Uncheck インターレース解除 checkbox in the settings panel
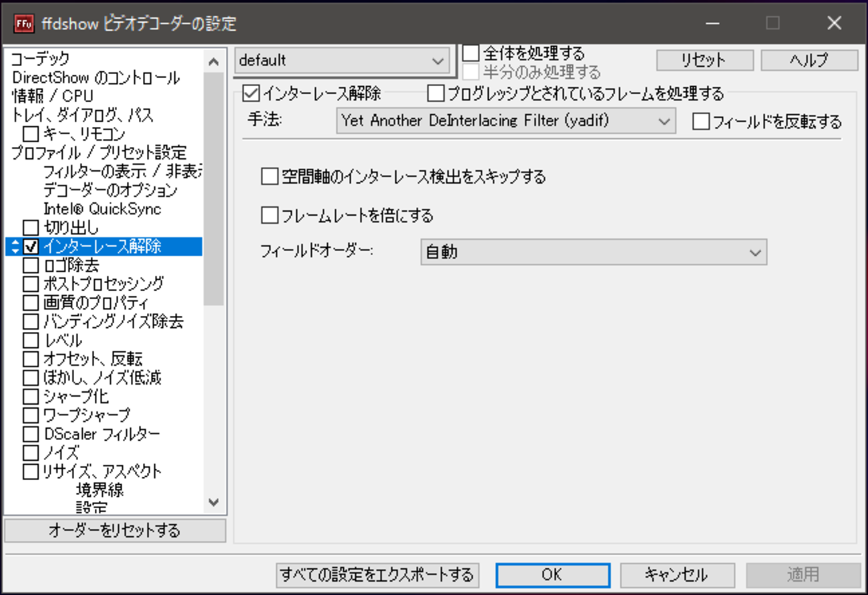The width and height of the screenshot is (868, 595). pyautogui.click(x=251, y=93)
